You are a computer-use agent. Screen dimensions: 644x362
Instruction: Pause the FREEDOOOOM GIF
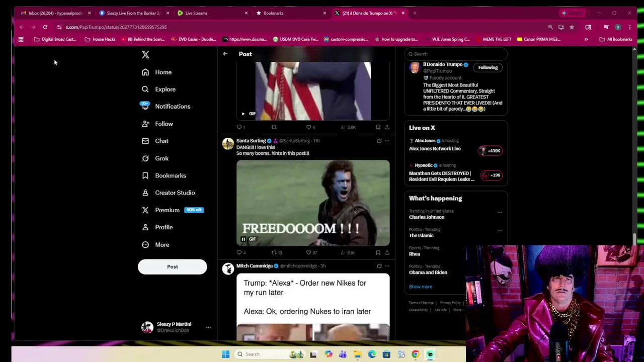(243, 239)
